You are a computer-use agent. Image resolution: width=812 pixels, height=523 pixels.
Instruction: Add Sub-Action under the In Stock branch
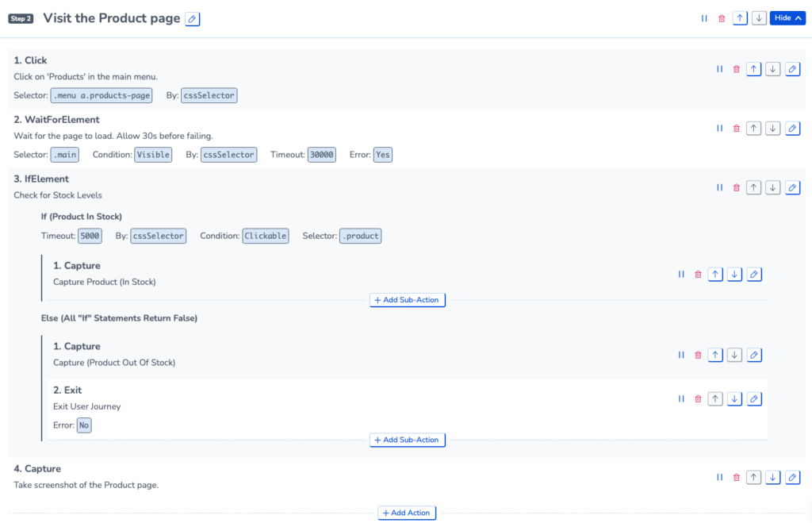(407, 300)
